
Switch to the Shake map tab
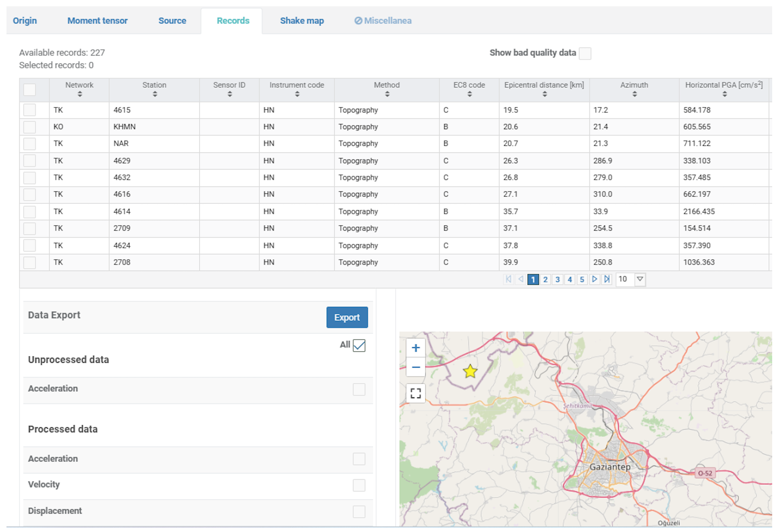[302, 21]
